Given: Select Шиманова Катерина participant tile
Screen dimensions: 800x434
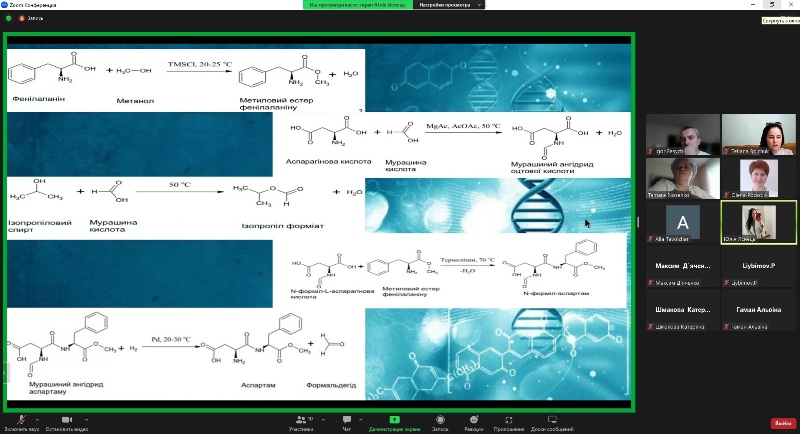Looking at the screenshot, I should tap(683, 310).
